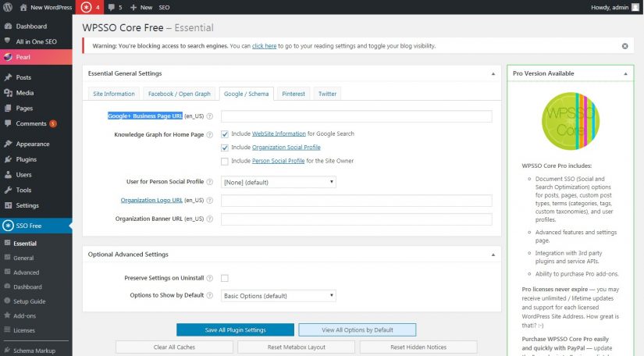Viewport: 644px width, 356px height.
Task: Click Clear All Caches button
Action: pyautogui.click(x=174, y=347)
